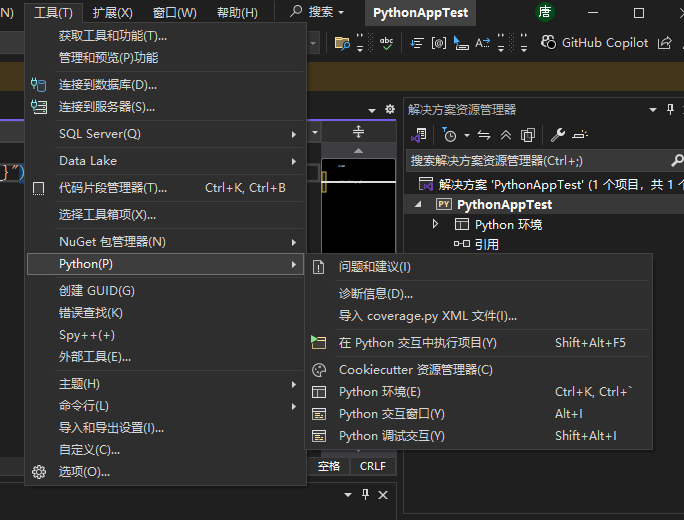
Task: Open the 扩展(X) menu
Action: [x=113, y=12]
